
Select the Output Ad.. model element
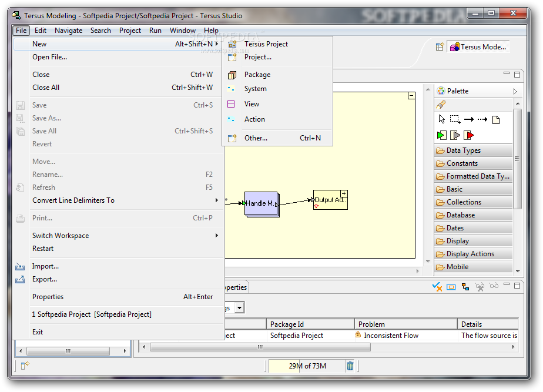tap(330, 200)
